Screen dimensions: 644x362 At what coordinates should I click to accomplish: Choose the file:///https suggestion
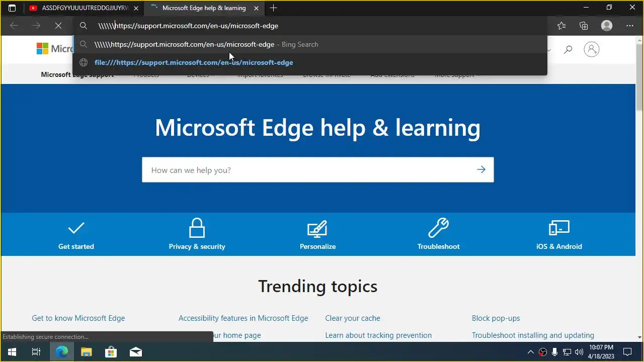(309, 62)
